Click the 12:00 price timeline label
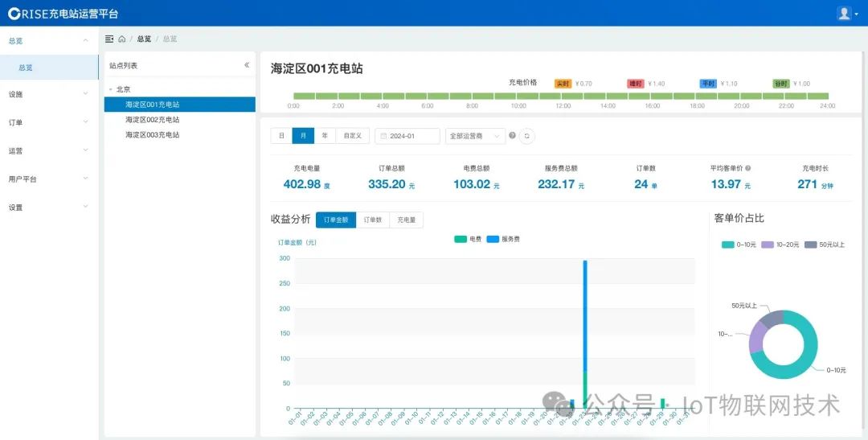The image size is (868, 440). (563, 106)
